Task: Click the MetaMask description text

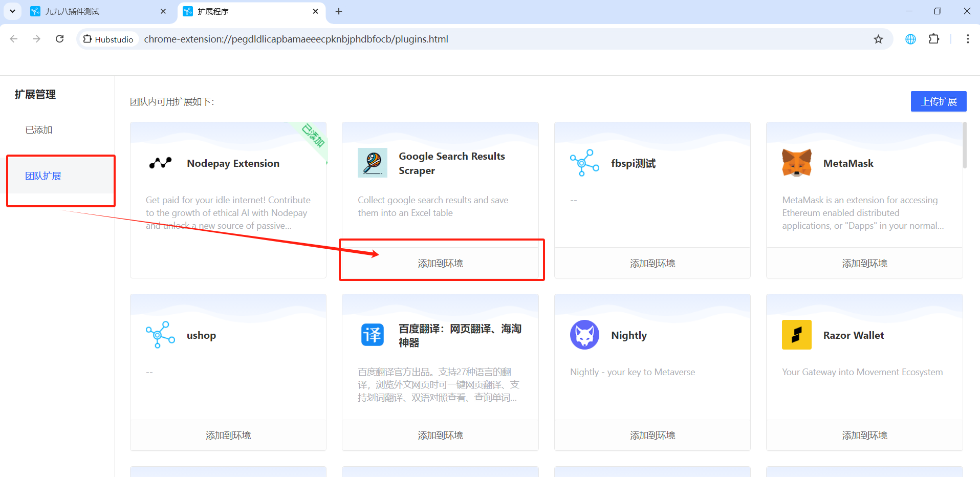Action: (x=863, y=213)
